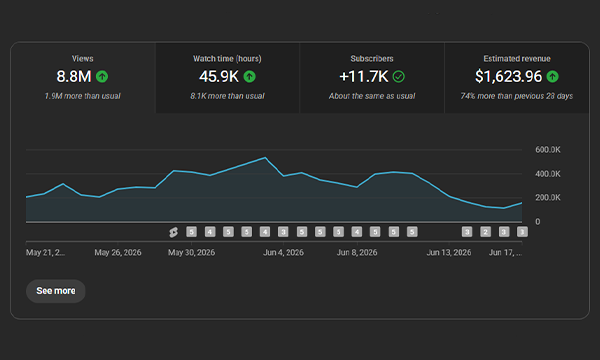Screen dimensions: 600x360
Task: Click the 0 axis label
Action: (538, 222)
